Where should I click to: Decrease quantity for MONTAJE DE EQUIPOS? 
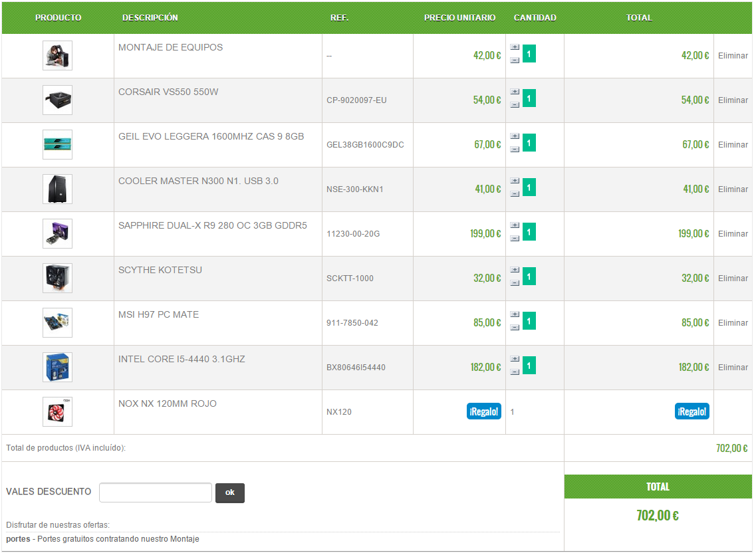[x=515, y=60]
